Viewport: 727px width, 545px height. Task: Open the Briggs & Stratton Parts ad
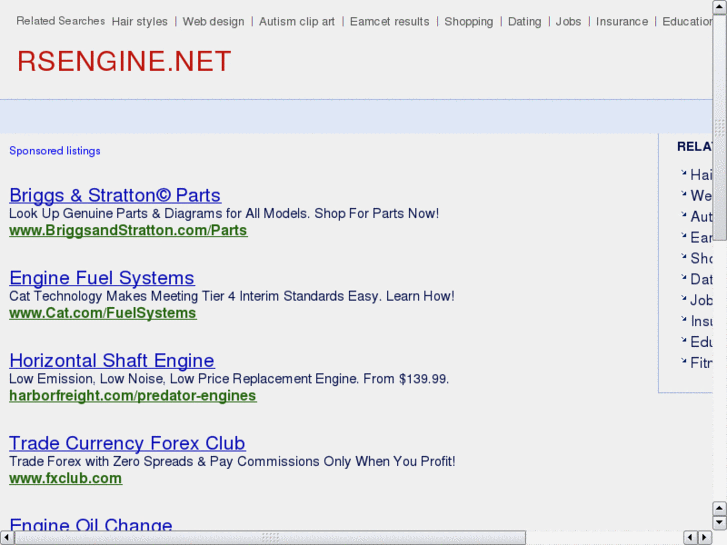point(115,195)
